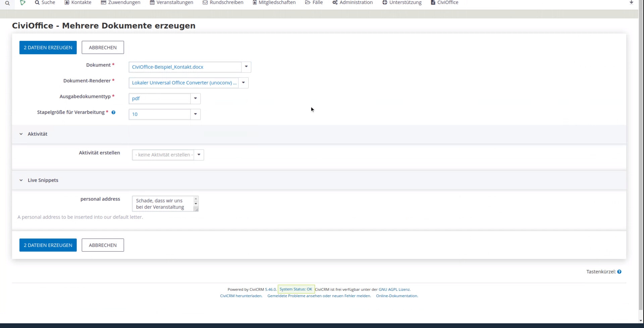
Task: Click the textarea scroll up arrow
Action: [196, 199]
